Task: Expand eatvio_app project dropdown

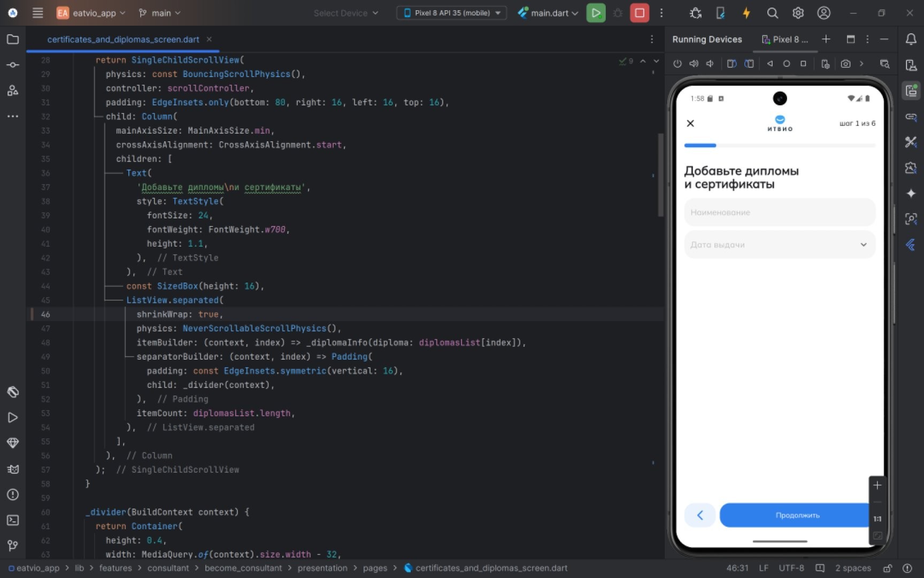Action: pyautogui.click(x=91, y=13)
